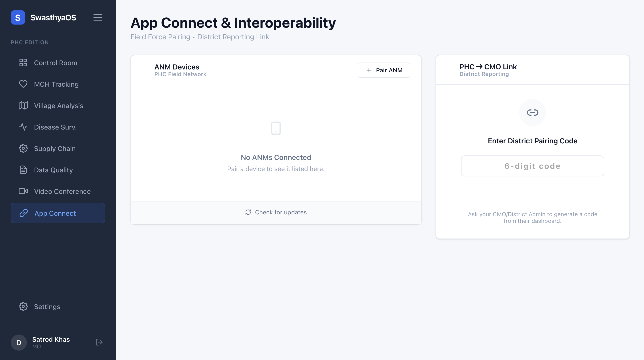
Task: Open Settings
Action: click(x=58, y=307)
